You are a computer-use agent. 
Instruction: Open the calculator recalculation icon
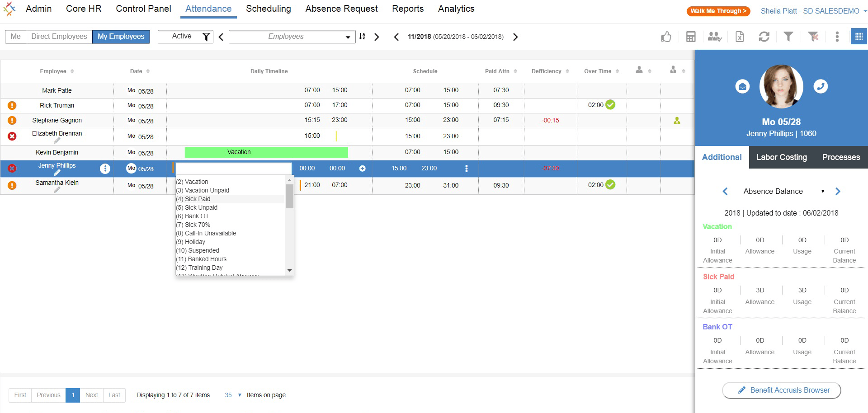(691, 37)
